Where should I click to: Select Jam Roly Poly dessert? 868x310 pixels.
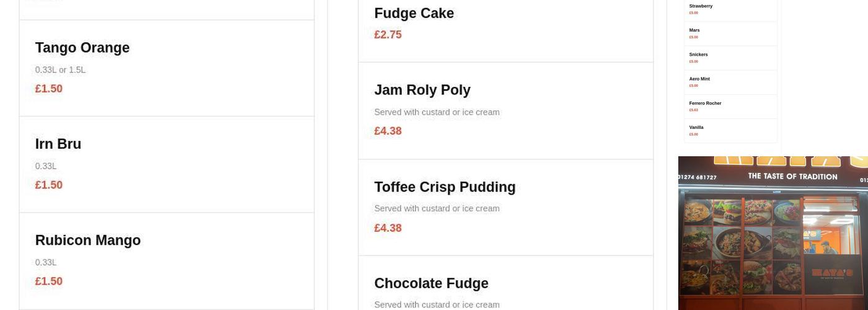point(422,91)
